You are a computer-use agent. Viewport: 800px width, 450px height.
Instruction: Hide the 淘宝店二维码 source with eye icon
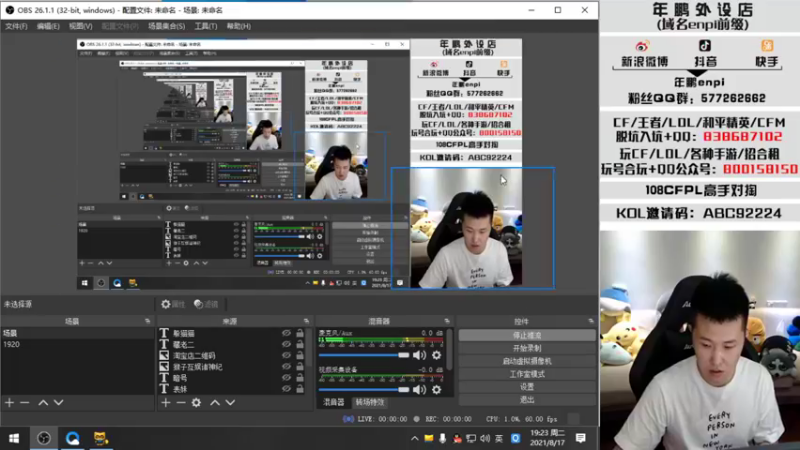point(286,355)
